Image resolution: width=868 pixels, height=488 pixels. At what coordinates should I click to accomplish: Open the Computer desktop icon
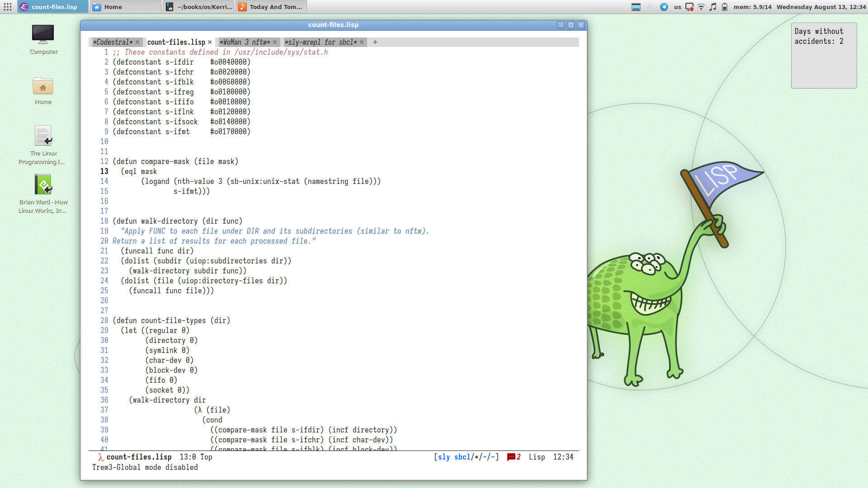[43, 39]
